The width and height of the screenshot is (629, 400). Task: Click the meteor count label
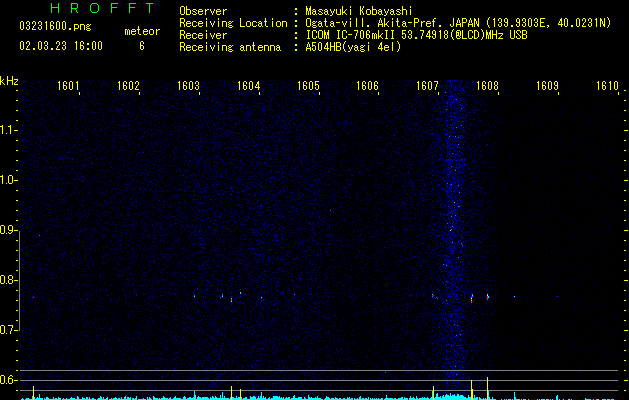coord(142,31)
